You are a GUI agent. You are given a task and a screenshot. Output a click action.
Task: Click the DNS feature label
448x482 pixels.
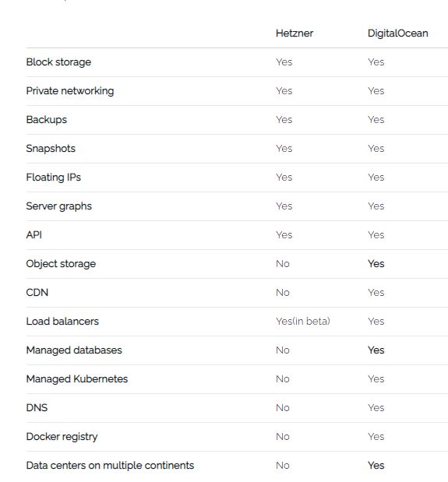pos(37,408)
